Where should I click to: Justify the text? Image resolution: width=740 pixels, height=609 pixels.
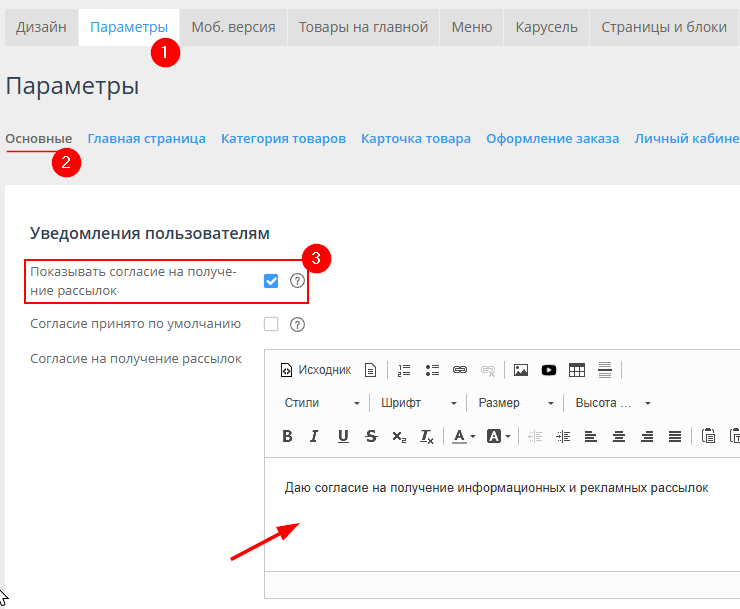pos(675,436)
